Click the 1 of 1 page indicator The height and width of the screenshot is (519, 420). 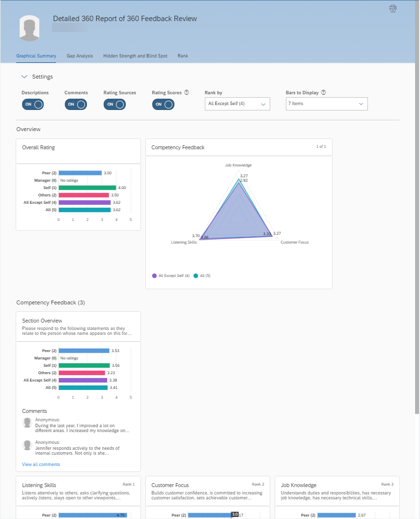(321, 147)
